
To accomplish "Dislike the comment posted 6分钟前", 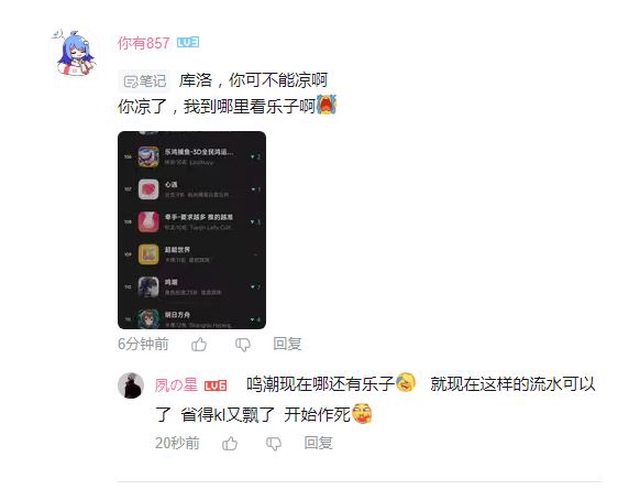I will [x=243, y=344].
